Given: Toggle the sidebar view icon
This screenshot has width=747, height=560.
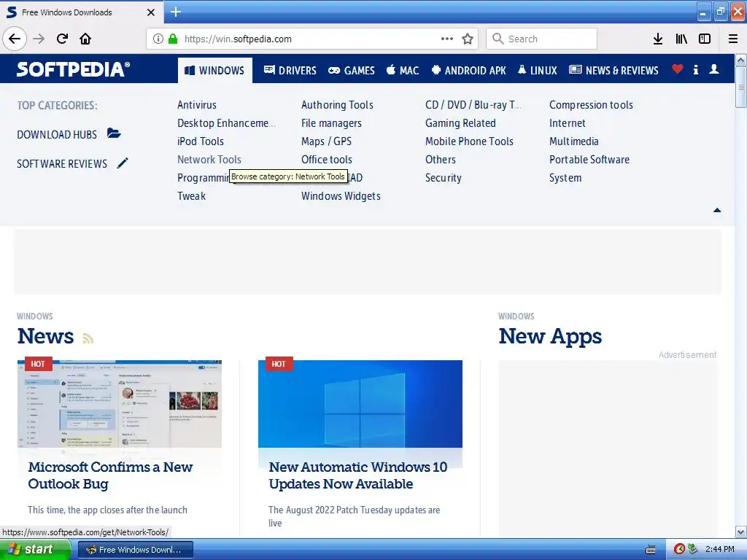Looking at the screenshot, I should [x=705, y=39].
